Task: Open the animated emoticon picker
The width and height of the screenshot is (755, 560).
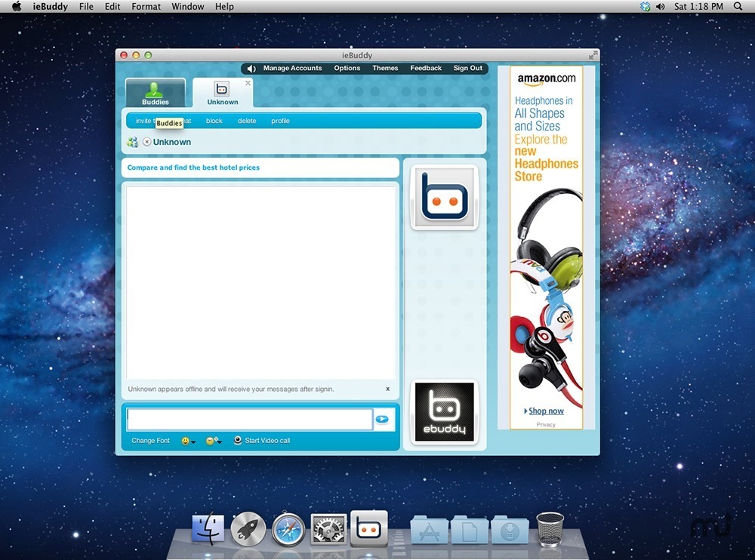Action: [x=212, y=440]
